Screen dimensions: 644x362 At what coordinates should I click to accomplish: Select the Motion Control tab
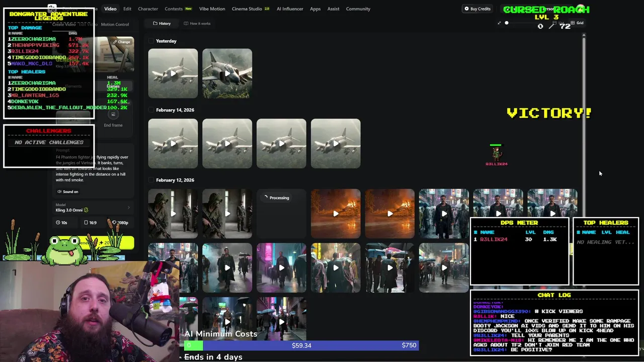pos(115,24)
